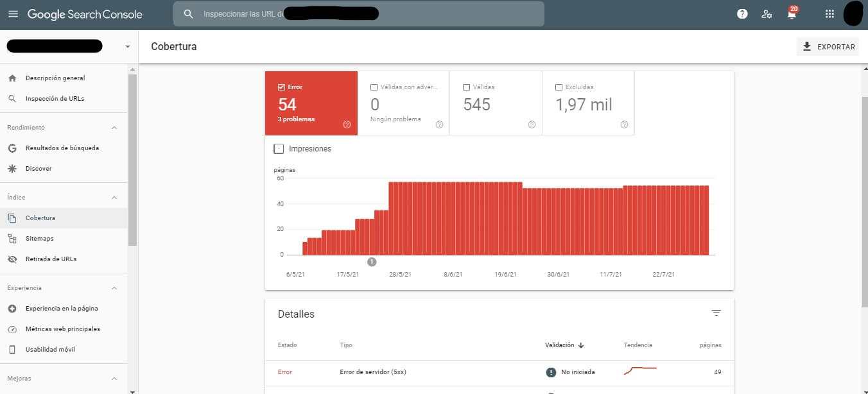Open the property selector dropdown

[x=127, y=47]
